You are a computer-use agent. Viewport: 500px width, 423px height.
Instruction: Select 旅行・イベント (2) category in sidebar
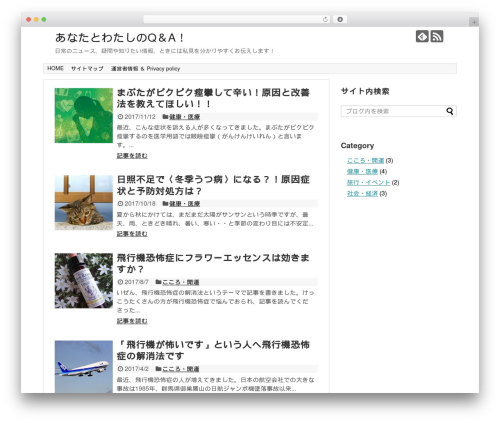tap(368, 183)
